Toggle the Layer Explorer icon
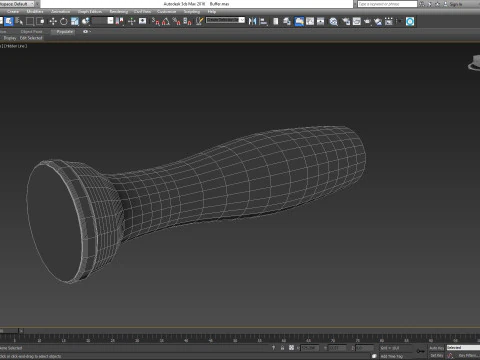Viewport: 480px width, 360px height. (287, 21)
